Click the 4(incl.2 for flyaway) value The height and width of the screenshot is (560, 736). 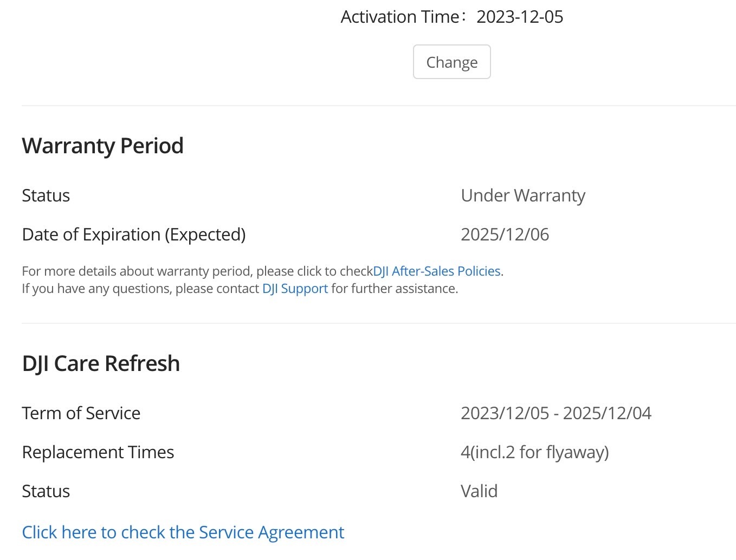pos(534,452)
